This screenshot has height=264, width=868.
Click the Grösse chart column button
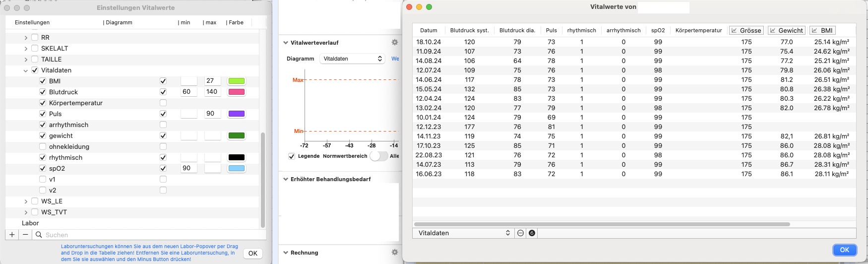pyautogui.click(x=746, y=30)
